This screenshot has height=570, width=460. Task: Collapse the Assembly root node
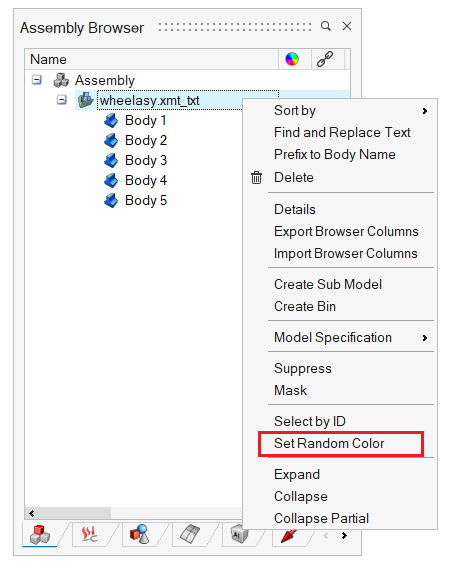click(x=36, y=80)
